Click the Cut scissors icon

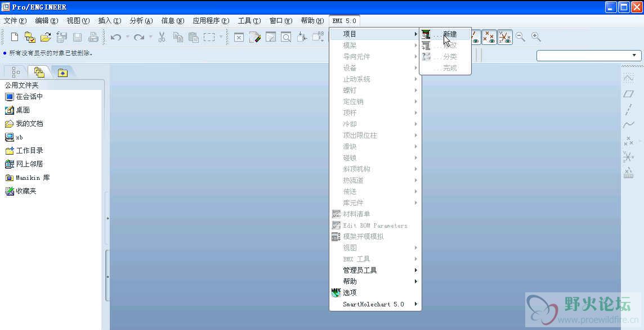[162, 37]
